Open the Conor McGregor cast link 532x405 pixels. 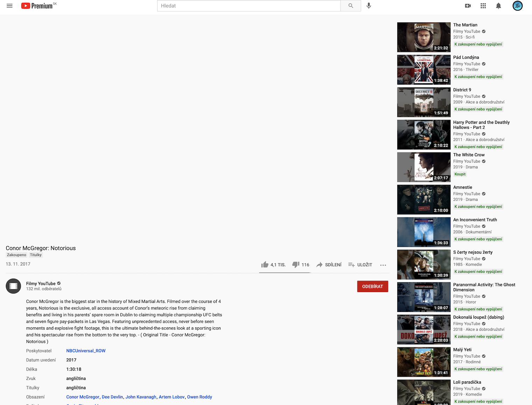click(83, 397)
